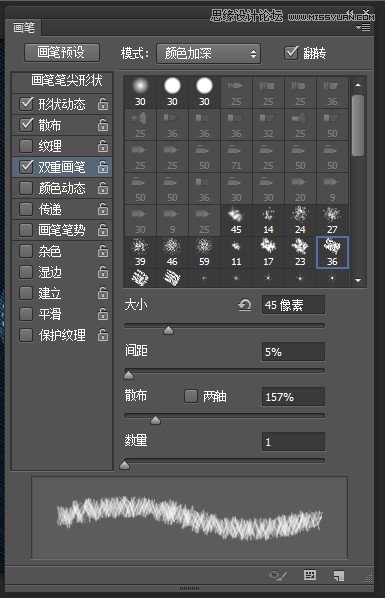Click the lock icon beside 平滑
The height and width of the screenshot is (598, 385).
[x=103, y=314]
